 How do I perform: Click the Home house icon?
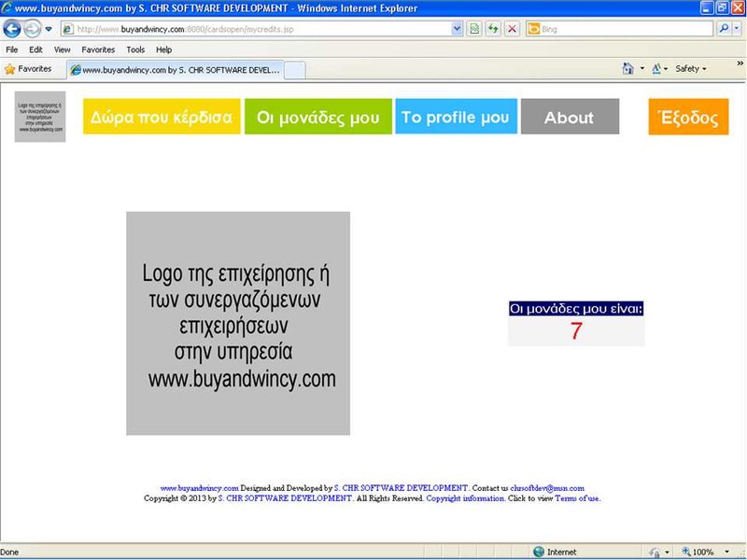627,69
